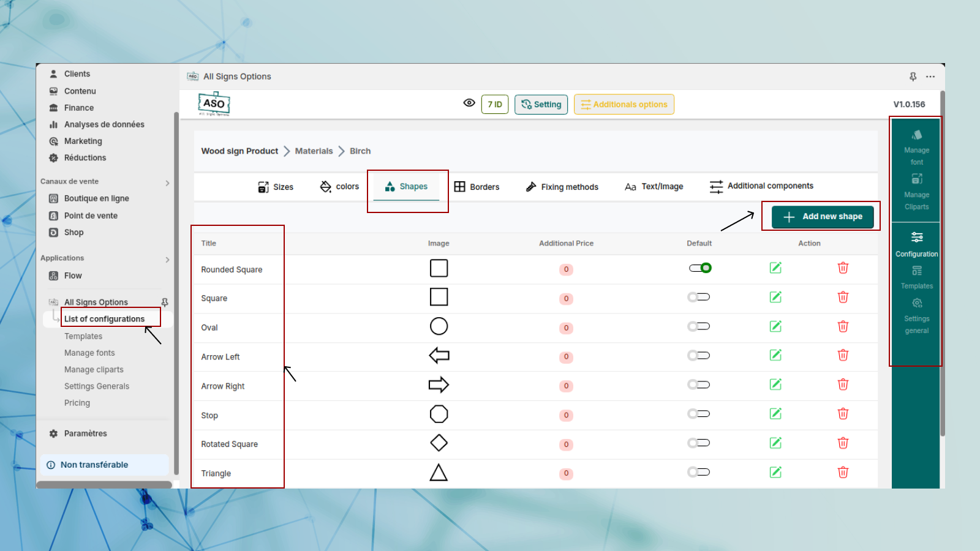Viewport: 980px width, 551px height.
Task: Open Settings general in right panel
Action: [916, 316]
